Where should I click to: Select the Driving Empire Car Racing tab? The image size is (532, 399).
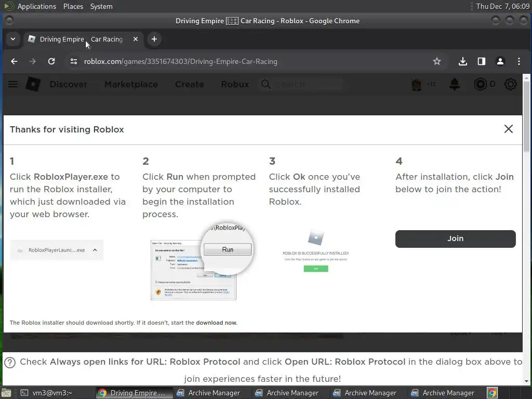[84, 39]
